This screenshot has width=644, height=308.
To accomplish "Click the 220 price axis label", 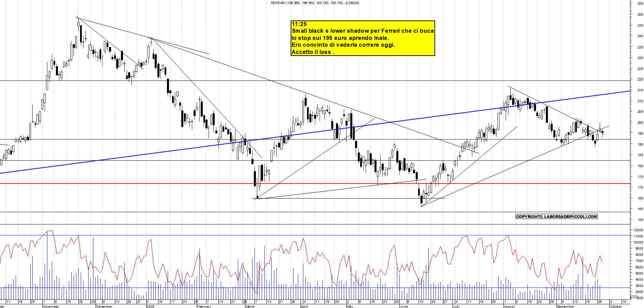I will [640, 79].
